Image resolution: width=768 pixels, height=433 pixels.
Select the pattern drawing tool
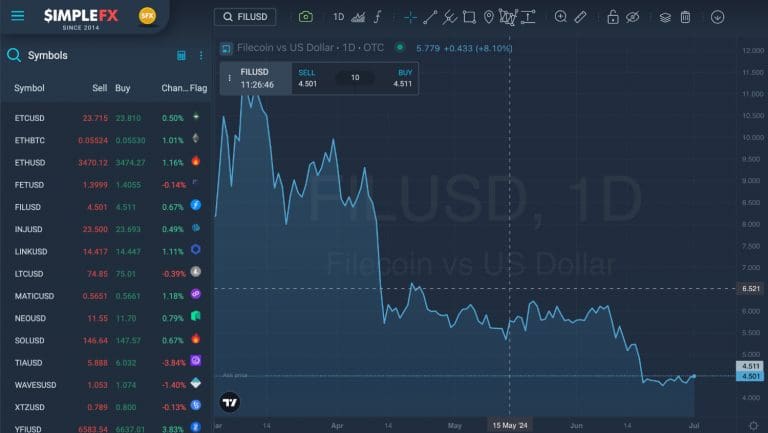pos(508,17)
